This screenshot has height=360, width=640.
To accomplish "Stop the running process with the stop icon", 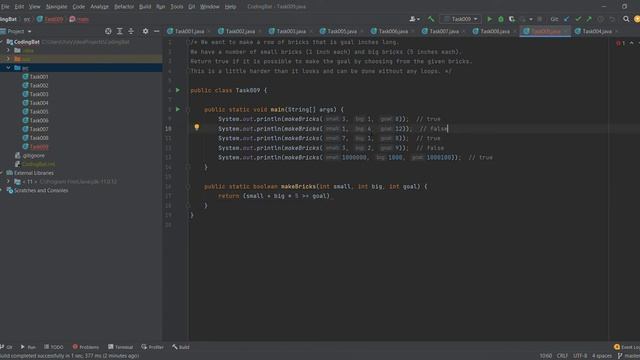I will pyautogui.click(x=540, y=19).
